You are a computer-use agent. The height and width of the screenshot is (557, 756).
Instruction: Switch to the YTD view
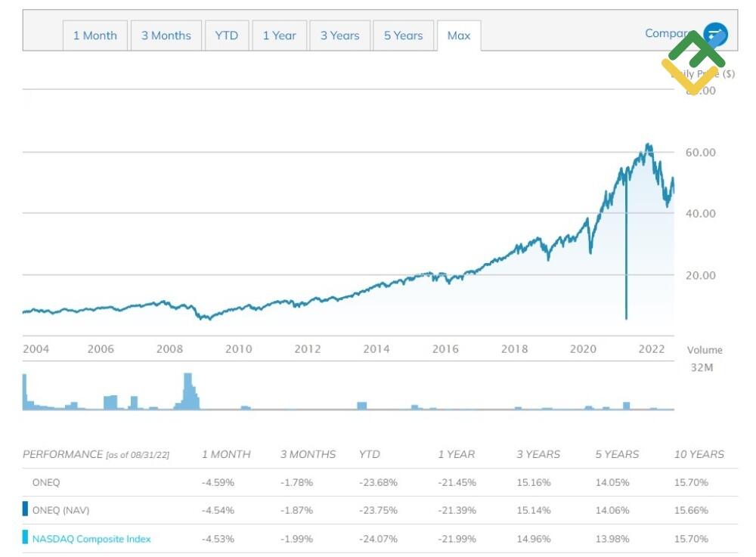pyautogui.click(x=227, y=35)
